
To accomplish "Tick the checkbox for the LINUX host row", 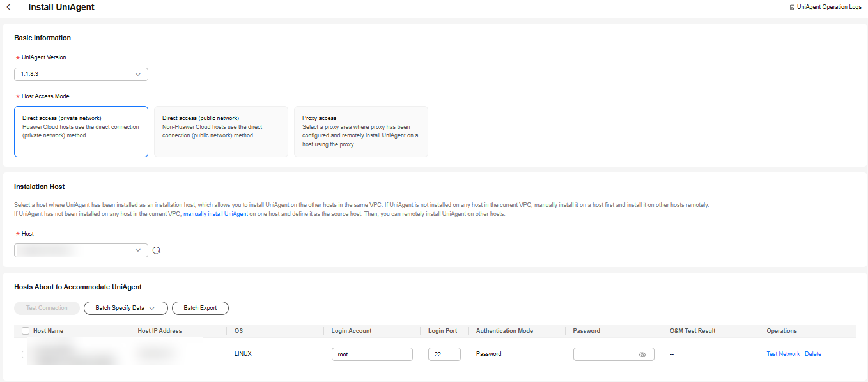I will pyautogui.click(x=25, y=354).
